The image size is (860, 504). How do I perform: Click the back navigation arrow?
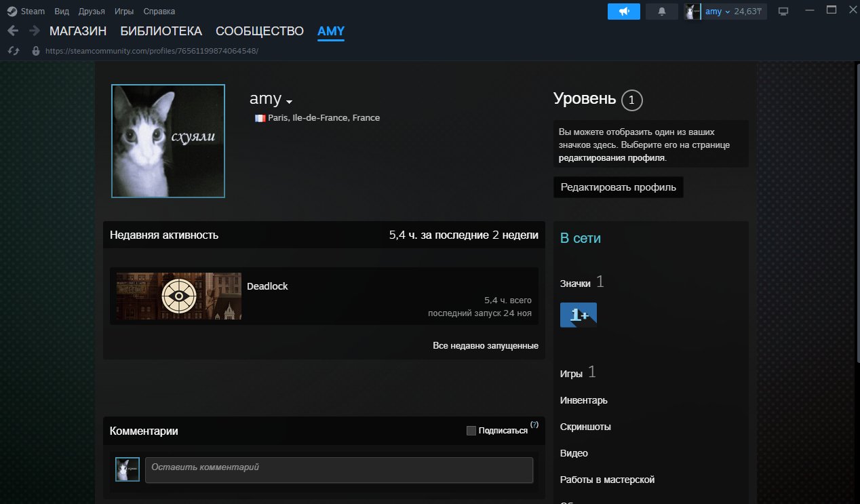click(x=12, y=31)
